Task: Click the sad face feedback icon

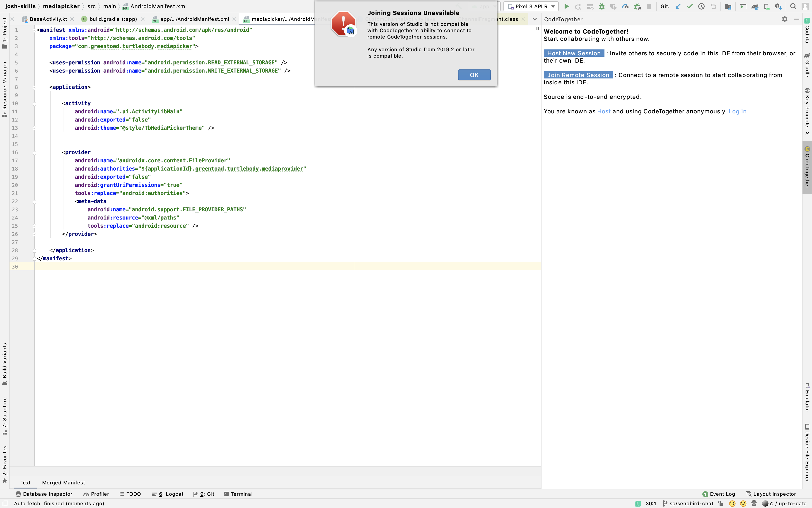Action: 743,503
